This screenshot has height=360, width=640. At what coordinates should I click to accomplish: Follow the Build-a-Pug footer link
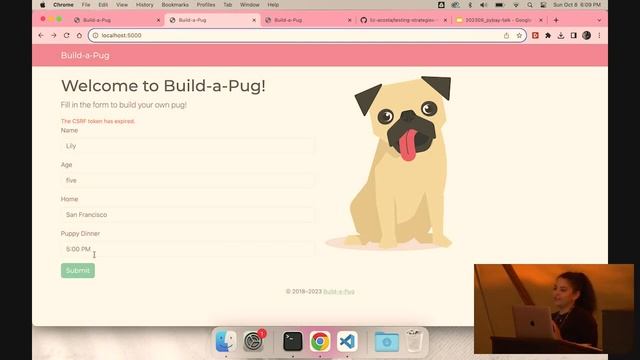point(339,291)
